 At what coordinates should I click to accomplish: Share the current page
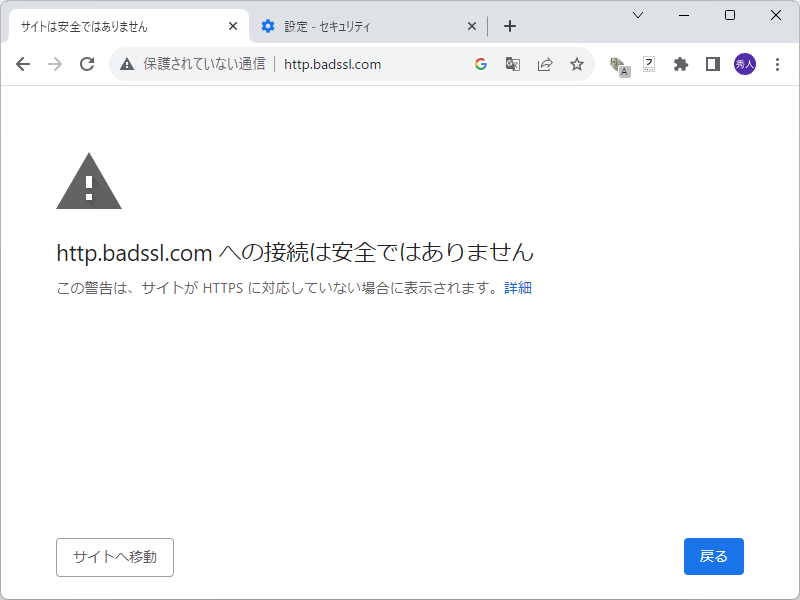click(x=544, y=63)
